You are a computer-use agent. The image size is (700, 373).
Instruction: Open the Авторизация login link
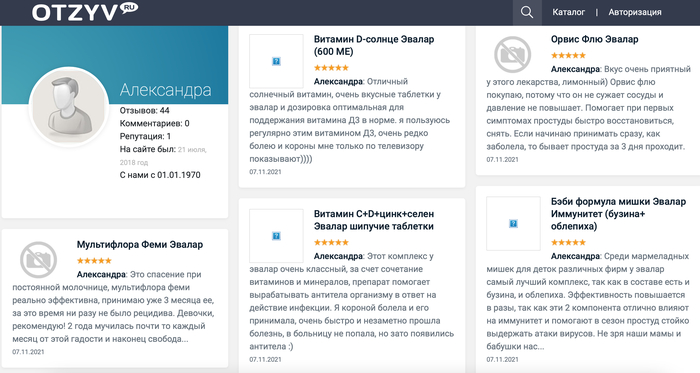point(635,12)
